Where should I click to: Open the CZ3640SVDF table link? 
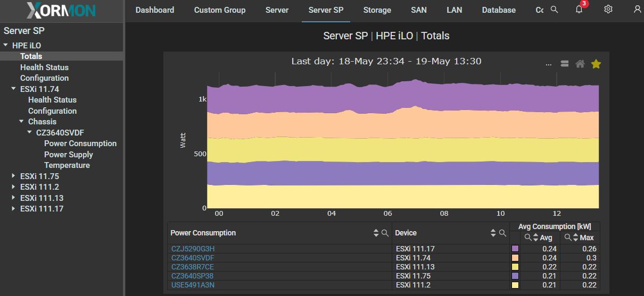click(193, 258)
